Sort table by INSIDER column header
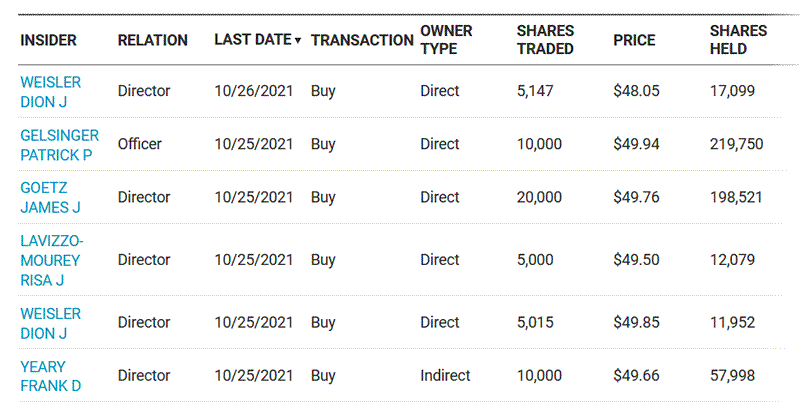Image resolution: width=800 pixels, height=410 pixels. click(48, 41)
